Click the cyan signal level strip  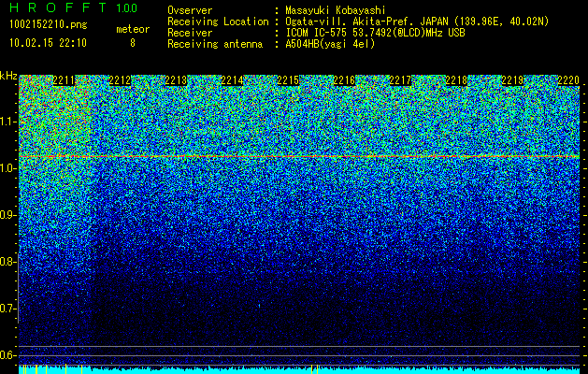(299, 370)
